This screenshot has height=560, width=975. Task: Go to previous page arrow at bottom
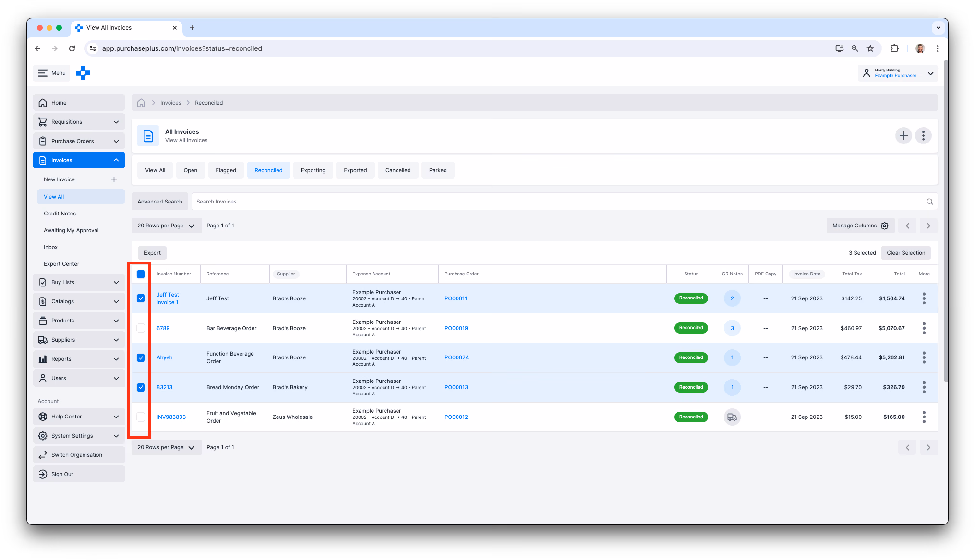tap(907, 447)
